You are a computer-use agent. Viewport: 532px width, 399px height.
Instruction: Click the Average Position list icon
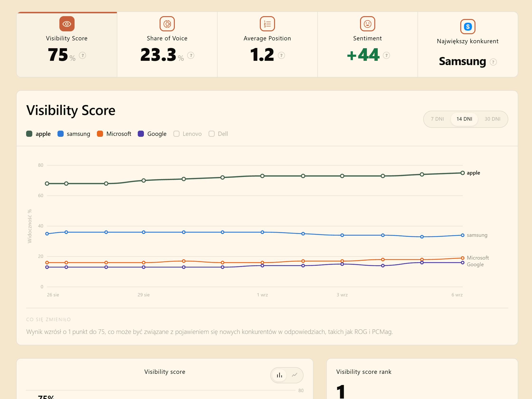[x=267, y=24]
